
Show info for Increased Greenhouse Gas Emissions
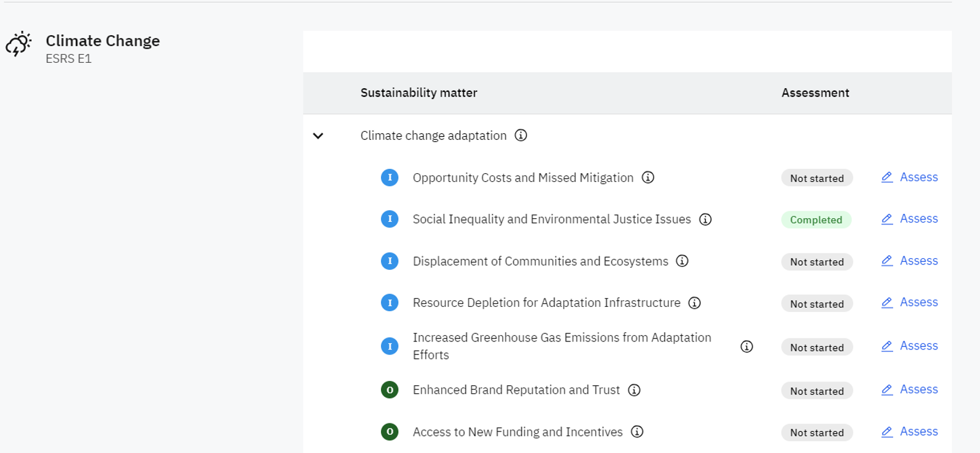coord(746,346)
